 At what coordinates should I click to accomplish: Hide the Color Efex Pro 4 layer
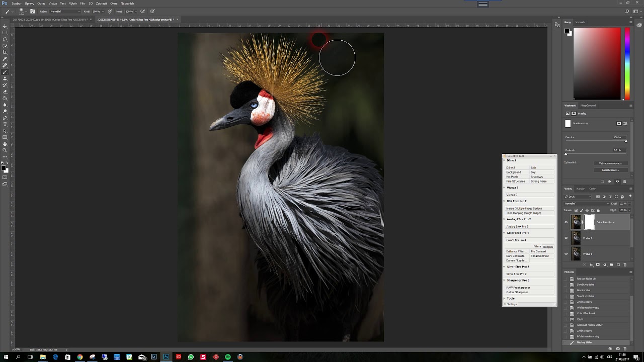pos(566,222)
